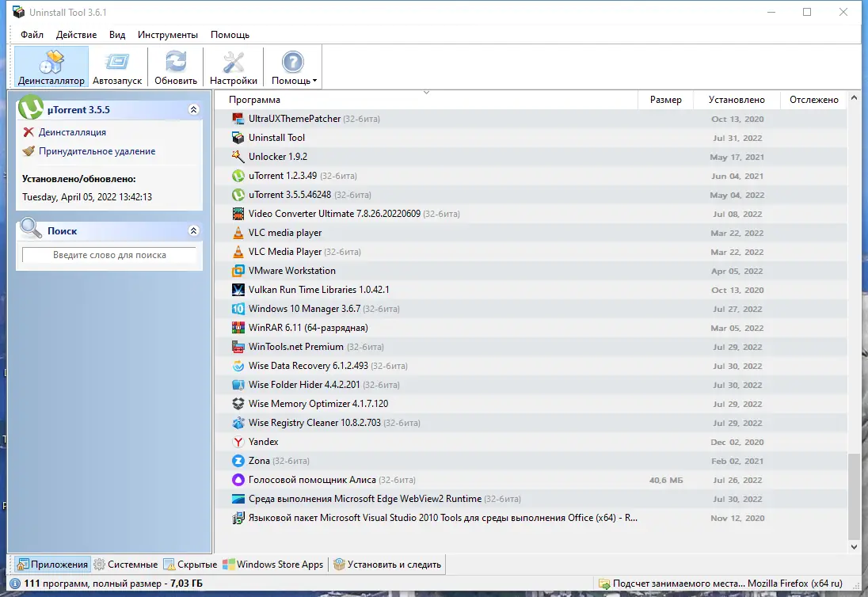The width and height of the screenshot is (868, 597).
Task: Click the Wise Folder Hider icon
Action: point(238,385)
